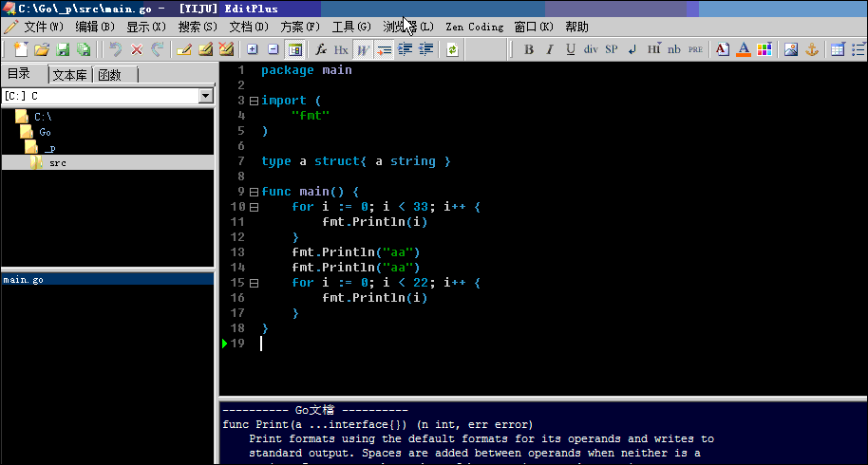Toggle the Hx hex viewer icon
Screen dimensions: 868x465
pos(341,49)
